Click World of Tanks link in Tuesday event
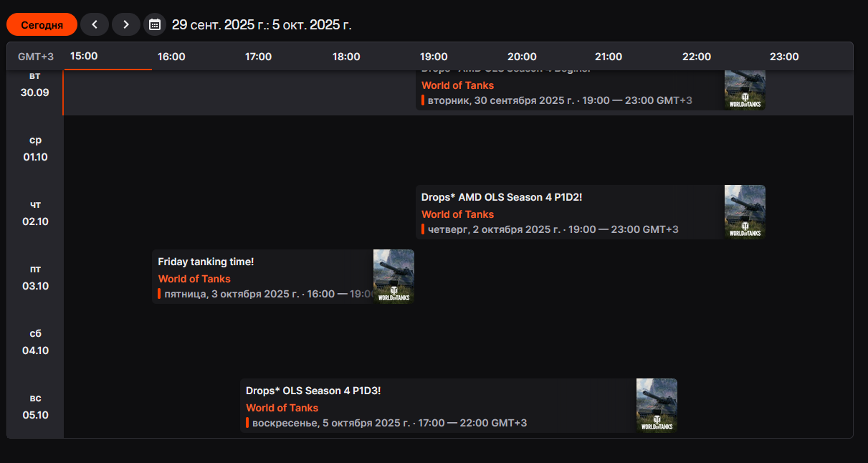This screenshot has height=463, width=868. [457, 85]
